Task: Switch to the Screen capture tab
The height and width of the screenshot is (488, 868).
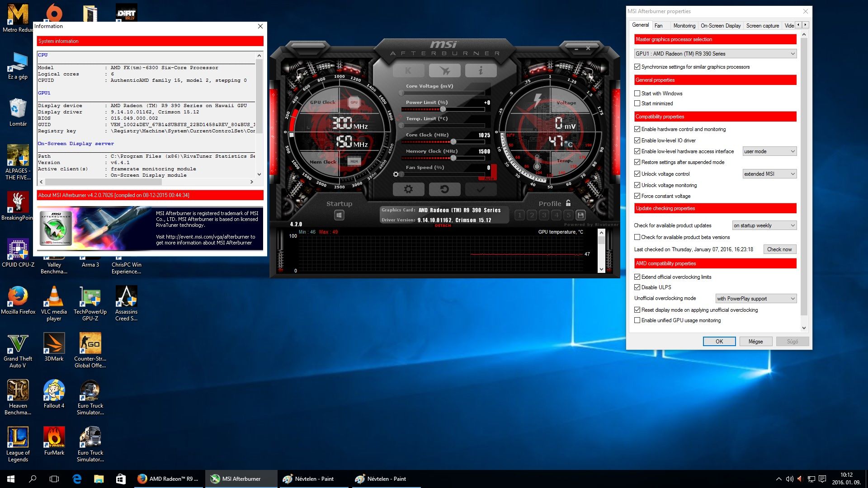Action: click(762, 26)
